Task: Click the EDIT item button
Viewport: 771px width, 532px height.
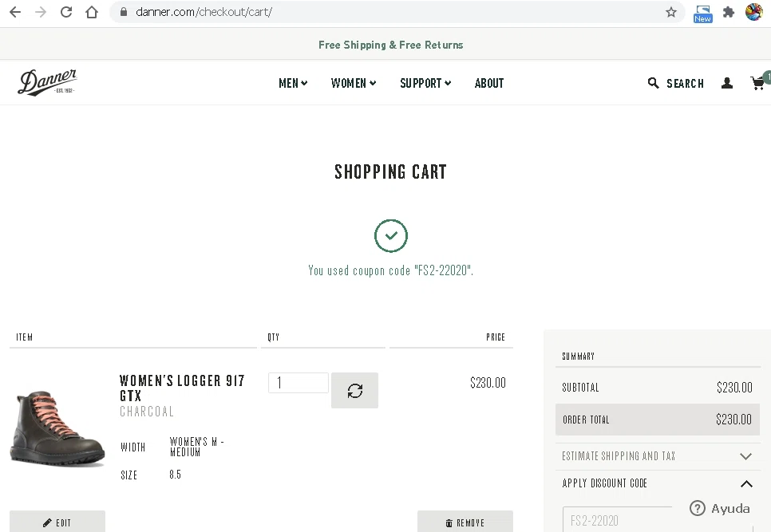Action: point(57,522)
